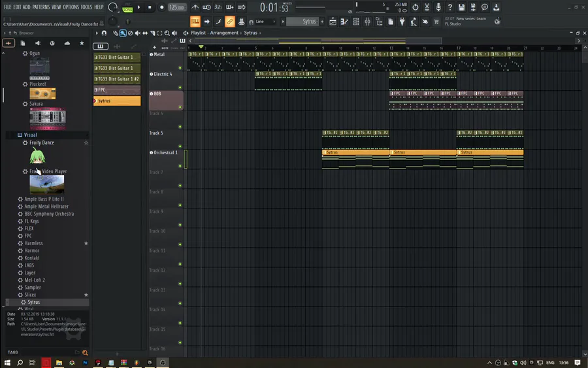Select the Delete tool in playlist toolbar
The width and height of the screenshot is (588, 368).
(x=130, y=33)
